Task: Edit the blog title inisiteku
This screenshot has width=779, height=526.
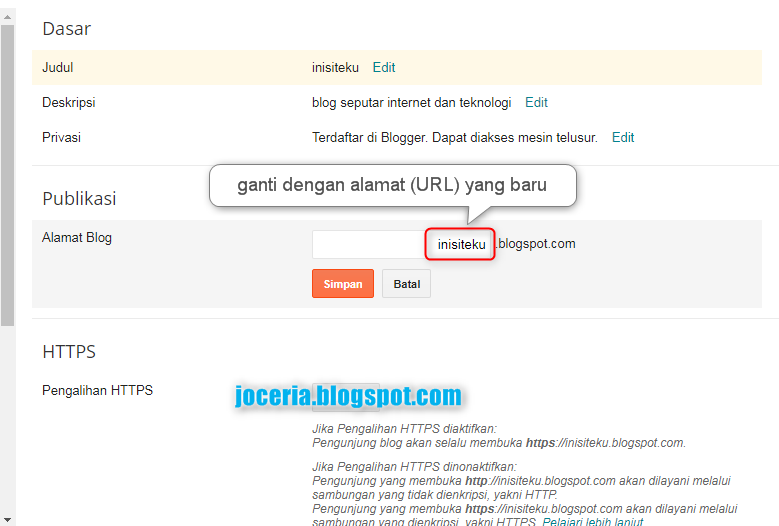Action: coord(384,67)
